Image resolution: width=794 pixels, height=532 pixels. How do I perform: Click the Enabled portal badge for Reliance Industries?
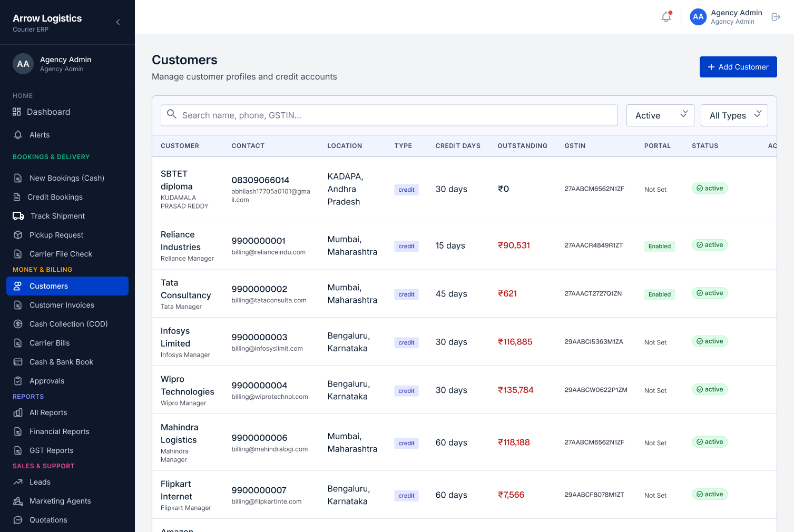pos(660,246)
